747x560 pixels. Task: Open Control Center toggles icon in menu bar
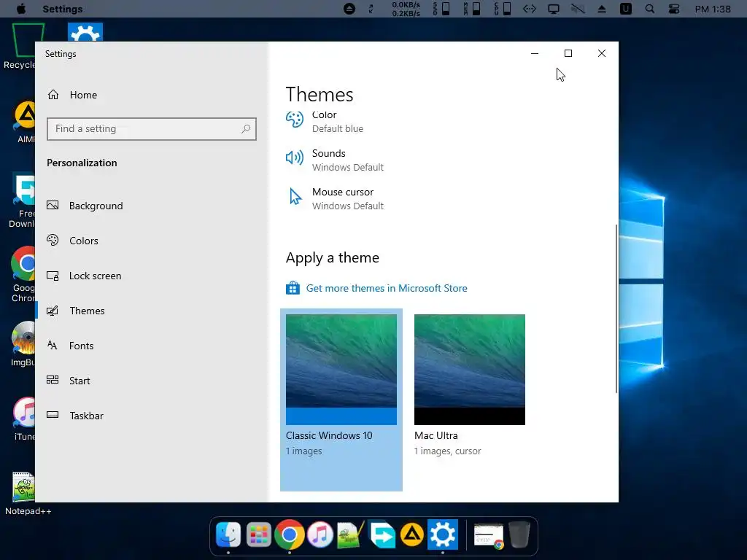click(673, 9)
